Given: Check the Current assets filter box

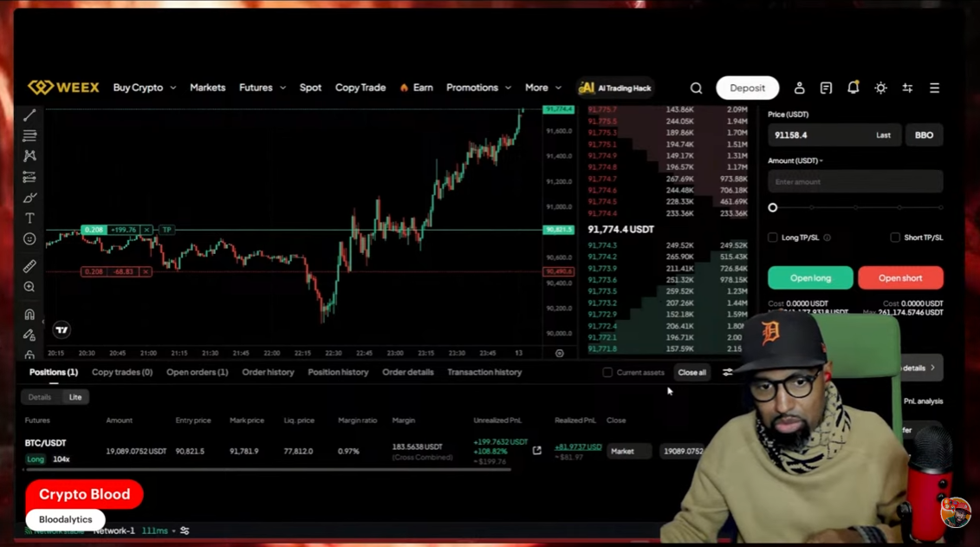Looking at the screenshot, I should click(x=607, y=373).
